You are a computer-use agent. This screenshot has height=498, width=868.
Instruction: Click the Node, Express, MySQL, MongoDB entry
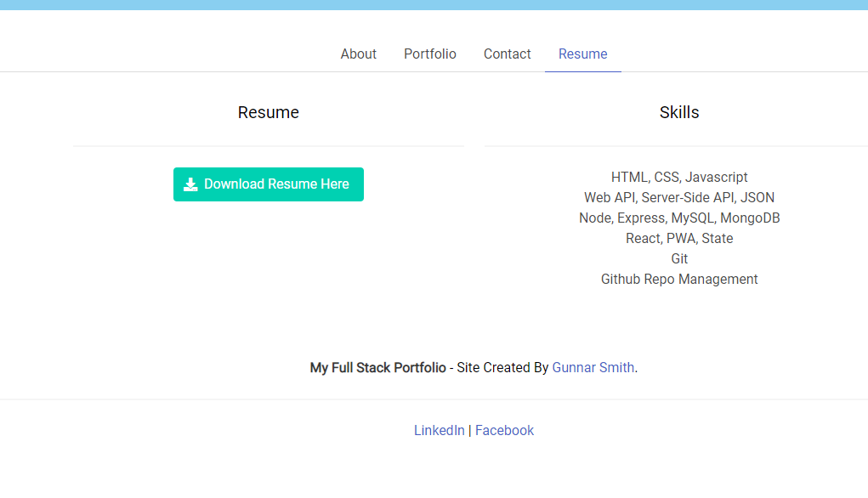click(678, 218)
